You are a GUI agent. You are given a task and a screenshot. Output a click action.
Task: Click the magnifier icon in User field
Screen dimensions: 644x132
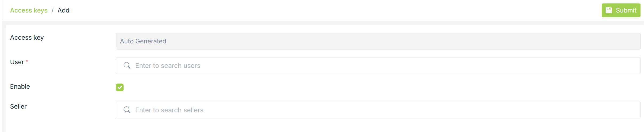tap(127, 65)
